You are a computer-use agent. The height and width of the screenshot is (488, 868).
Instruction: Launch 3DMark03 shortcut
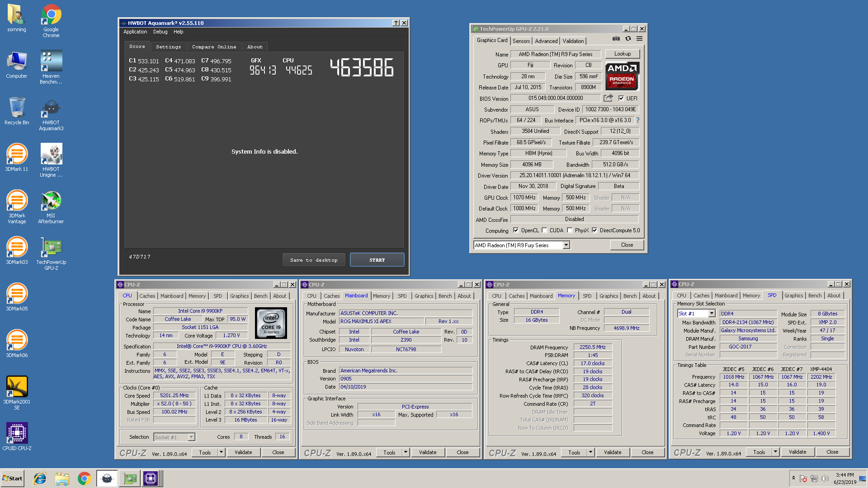pos(16,251)
